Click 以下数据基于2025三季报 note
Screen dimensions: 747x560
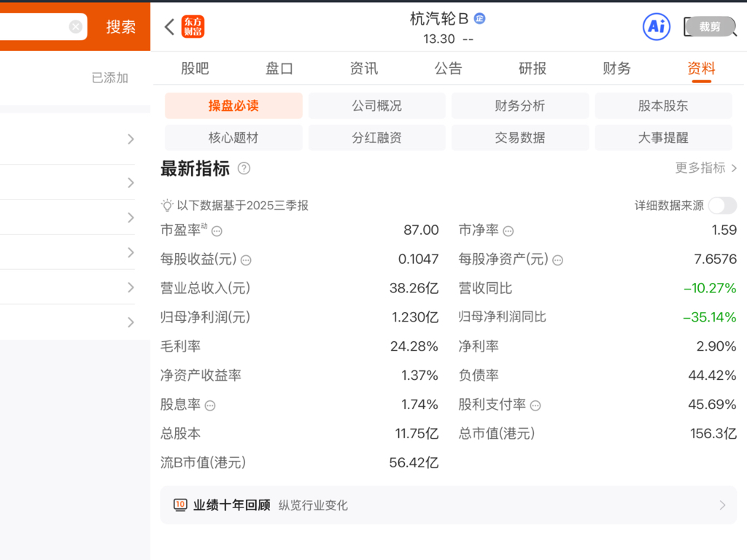coord(242,205)
